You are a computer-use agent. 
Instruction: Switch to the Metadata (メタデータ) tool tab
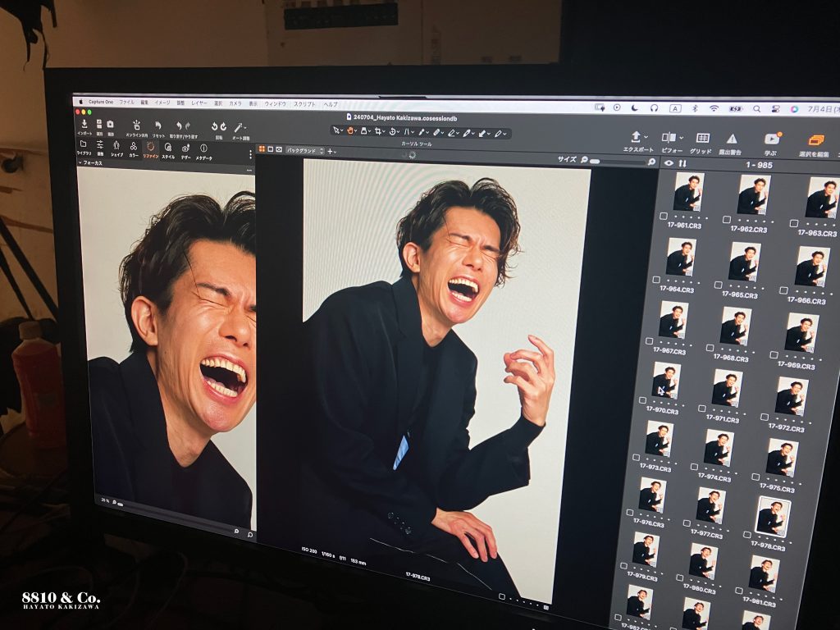pos(203,151)
